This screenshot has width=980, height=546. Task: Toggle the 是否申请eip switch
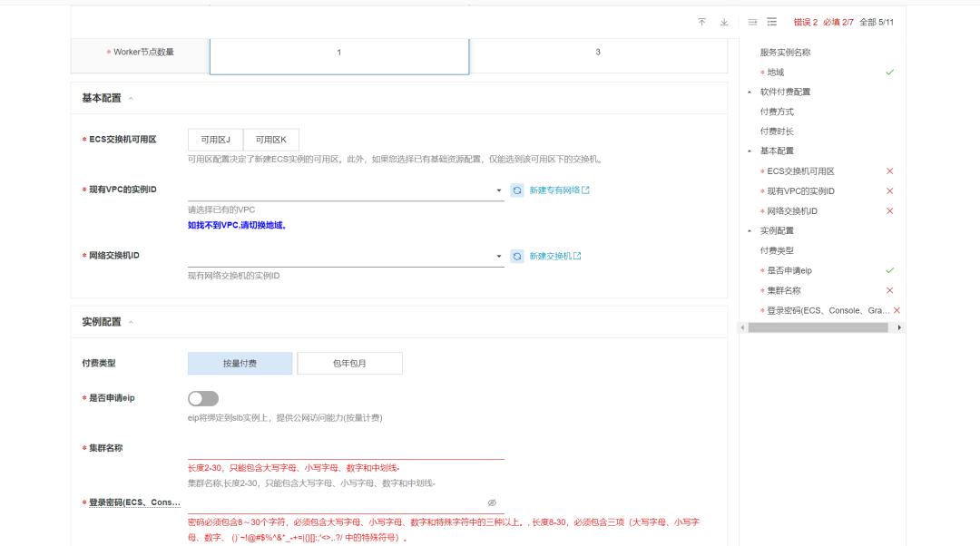pos(203,398)
